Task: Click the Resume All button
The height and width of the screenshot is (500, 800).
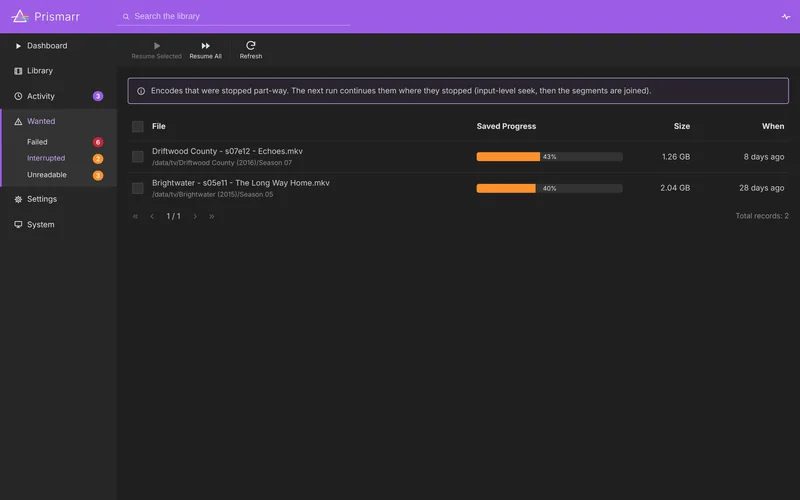Action: (206, 51)
